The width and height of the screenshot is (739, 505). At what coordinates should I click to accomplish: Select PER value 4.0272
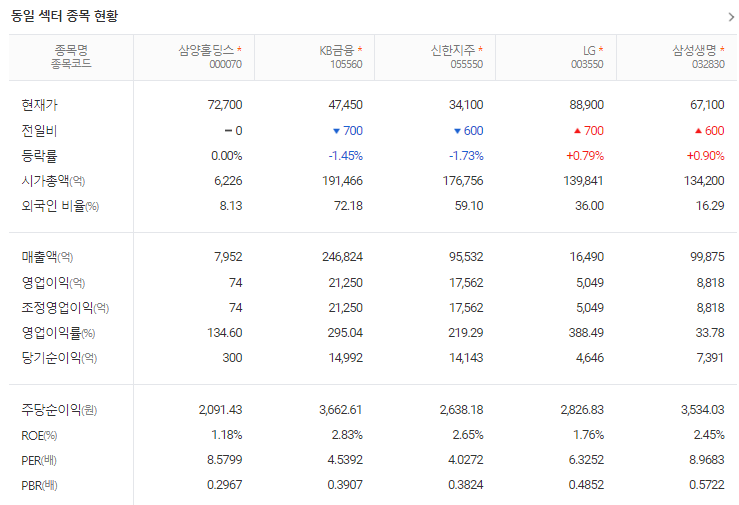tap(466, 460)
